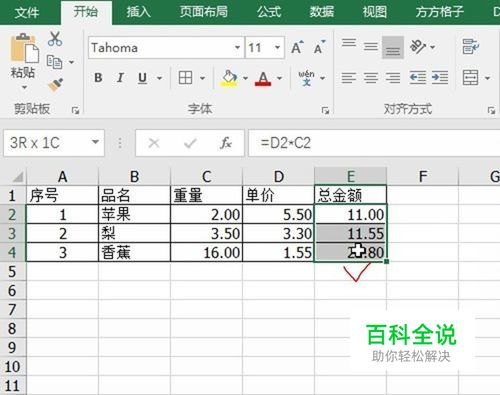The image size is (500, 395).
Task: Decrease font size with smaller A
Action: click(x=319, y=48)
